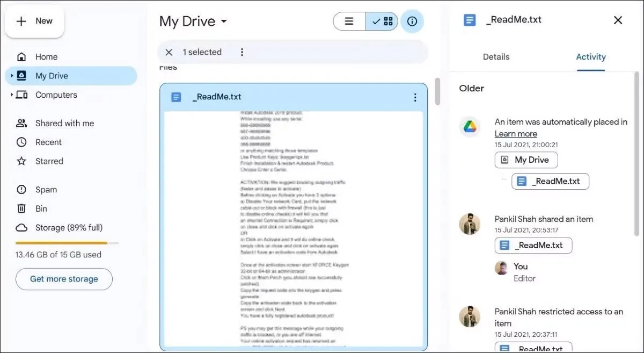Clear the selection with the X icon
Viewport: 644px width, 353px height.
169,52
